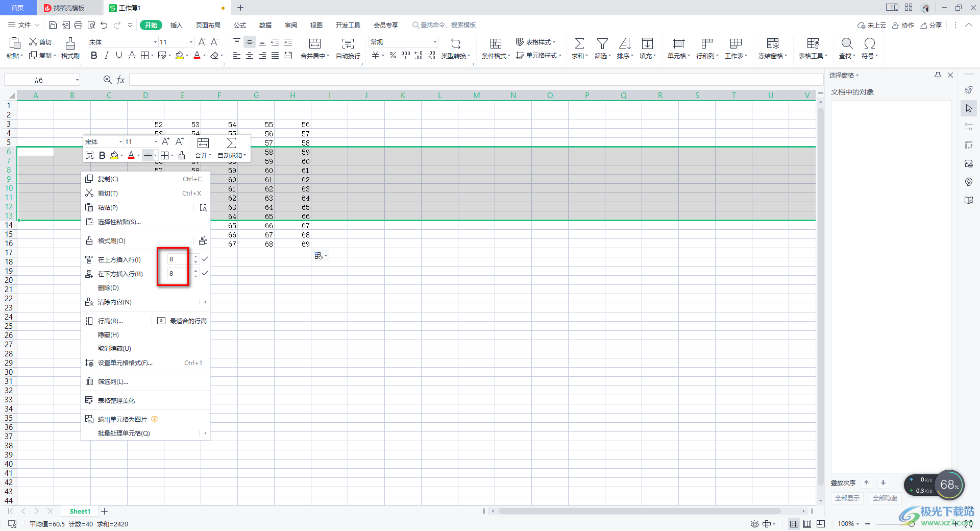The width and height of the screenshot is (980, 531).
Task: Toggle Bold in the mini toolbar
Action: pyautogui.click(x=102, y=155)
